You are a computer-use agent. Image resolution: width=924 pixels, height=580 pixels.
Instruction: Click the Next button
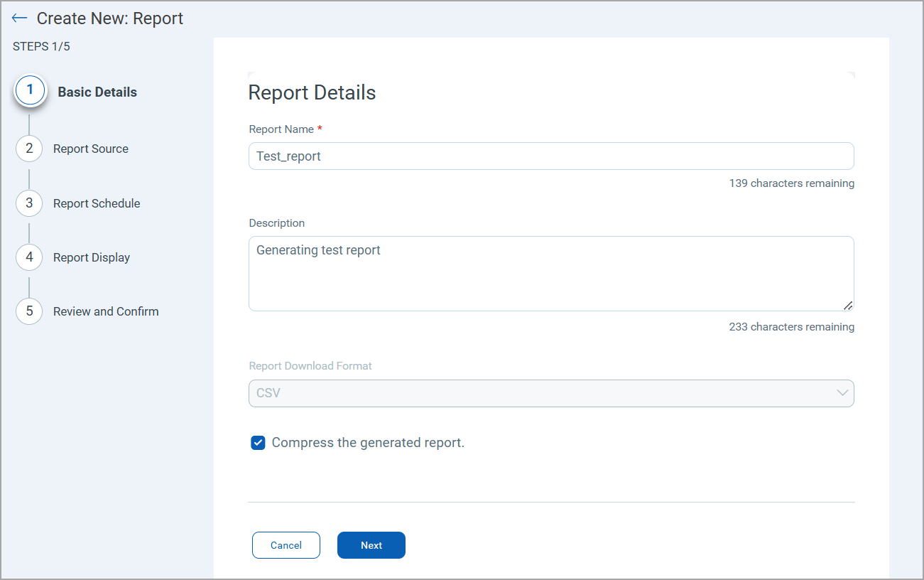[371, 545]
